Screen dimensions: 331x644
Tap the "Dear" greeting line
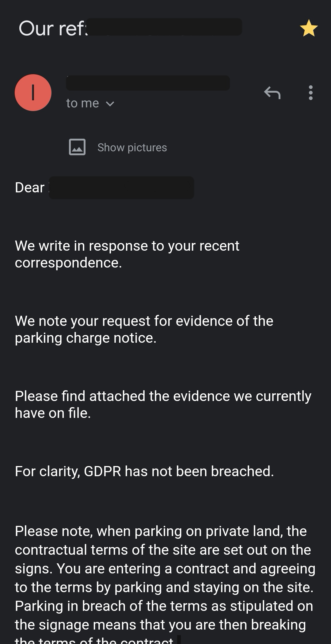tap(30, 187)
